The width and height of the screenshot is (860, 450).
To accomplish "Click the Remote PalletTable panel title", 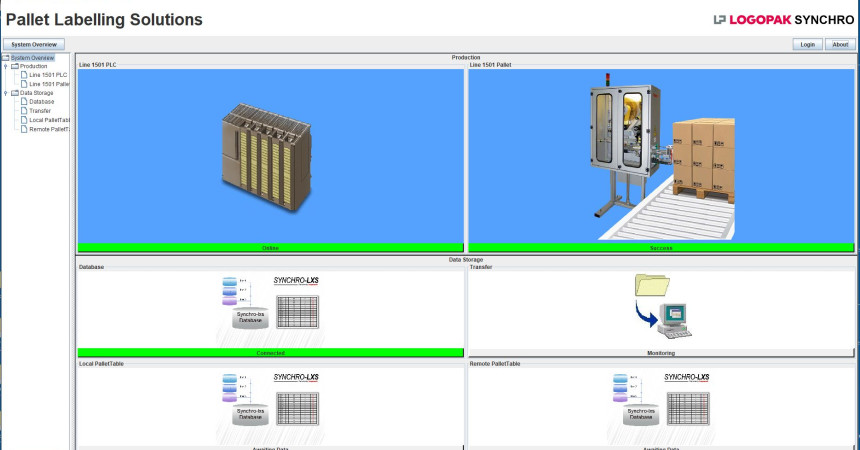I will tap(495, 364).
